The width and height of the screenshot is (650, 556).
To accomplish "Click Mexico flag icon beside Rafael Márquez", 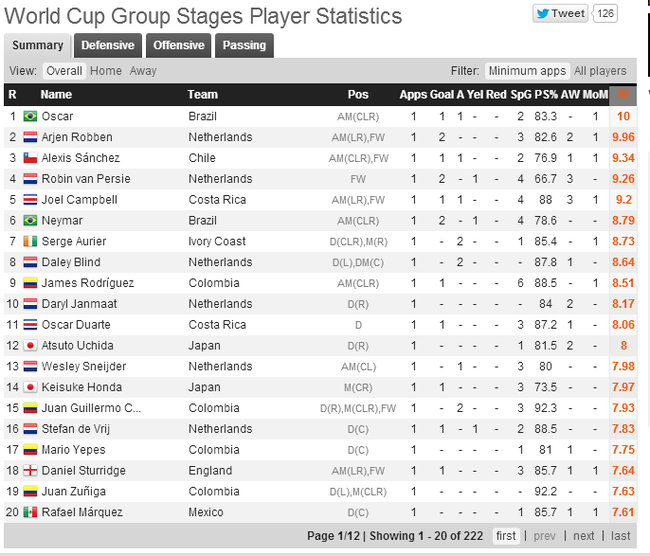I will (x=30, y=512).
